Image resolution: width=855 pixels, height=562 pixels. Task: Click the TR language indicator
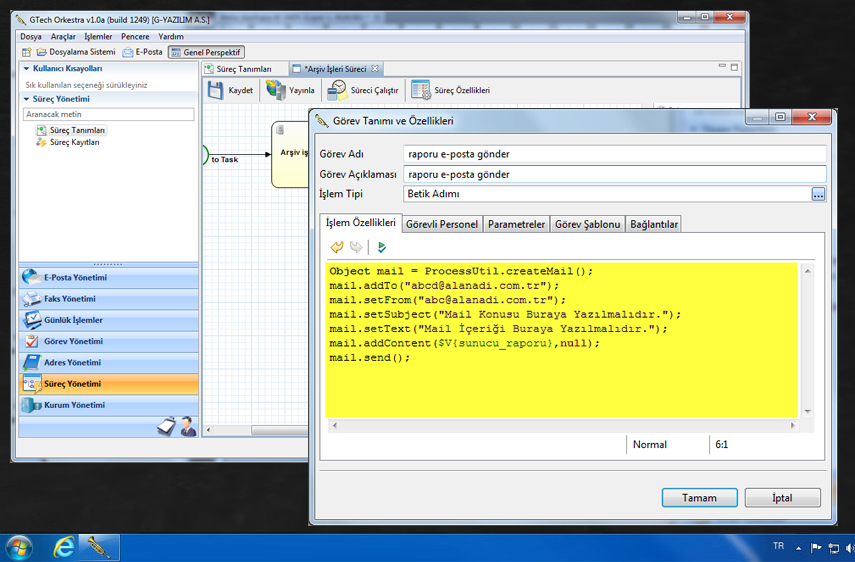click(778, 546)
